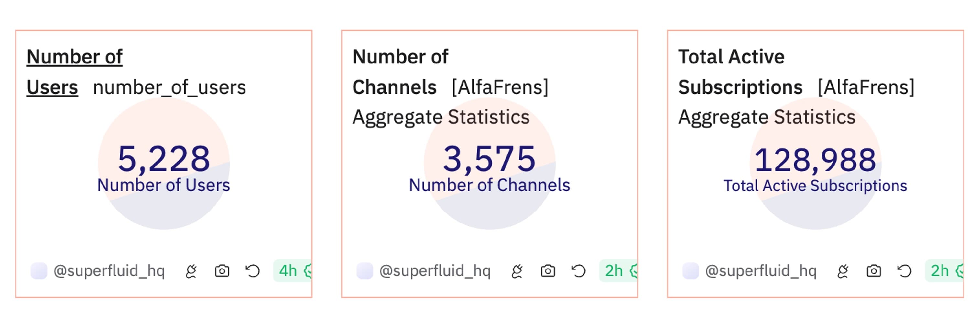
Task: Click camera icon on Number of Channels card
Action: coord(548,271)
